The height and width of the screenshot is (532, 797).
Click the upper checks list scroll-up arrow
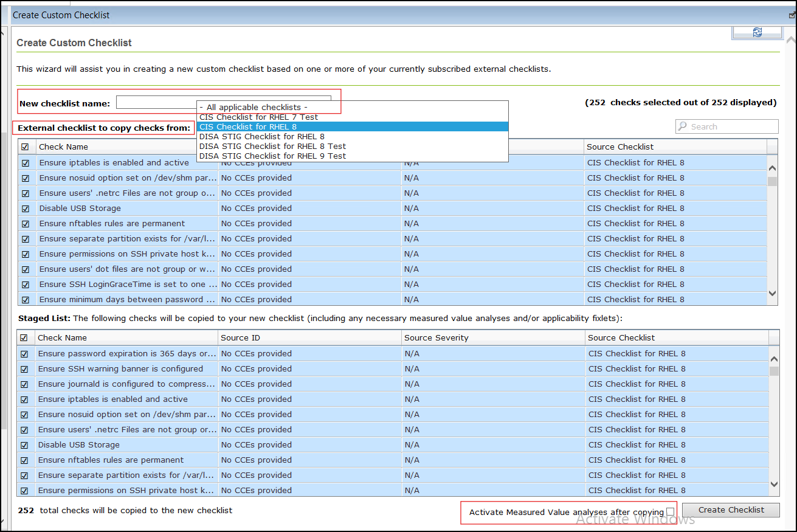(772, 168)
